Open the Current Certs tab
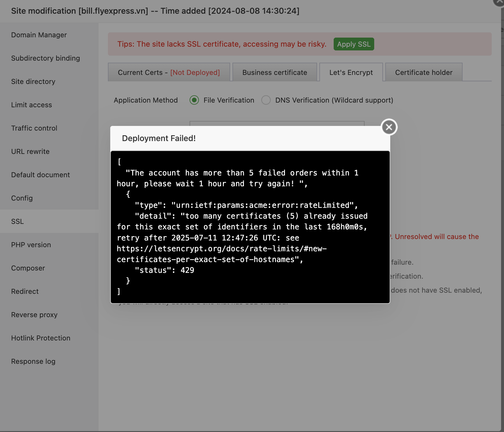The height and width of the screenshot is (432, 504). (169, 72)
